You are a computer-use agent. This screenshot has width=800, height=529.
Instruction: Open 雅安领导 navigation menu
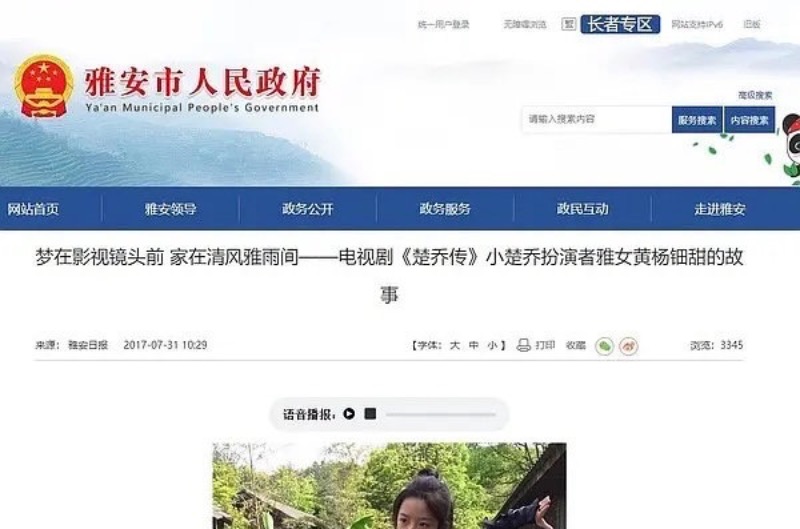[x=170, y=209]
